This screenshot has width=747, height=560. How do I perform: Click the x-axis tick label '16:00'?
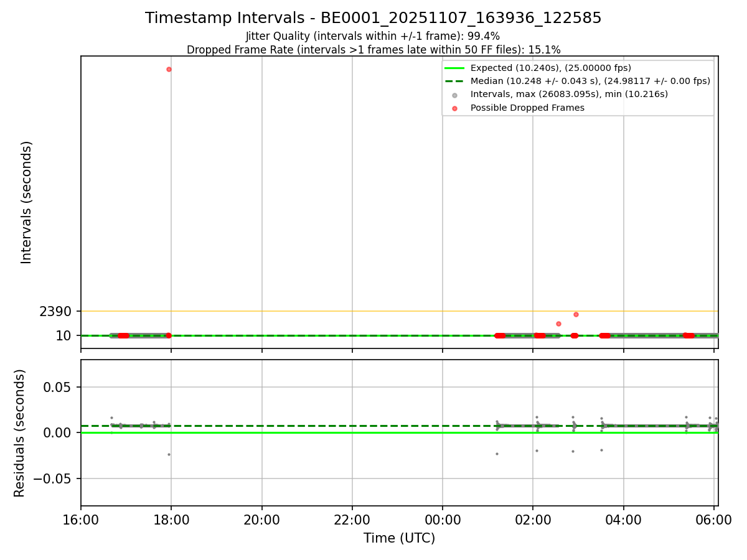[x=81, y=520]
